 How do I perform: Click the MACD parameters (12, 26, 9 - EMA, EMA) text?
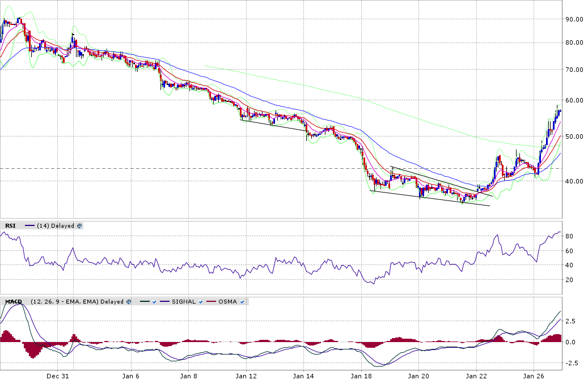point(65,301)
